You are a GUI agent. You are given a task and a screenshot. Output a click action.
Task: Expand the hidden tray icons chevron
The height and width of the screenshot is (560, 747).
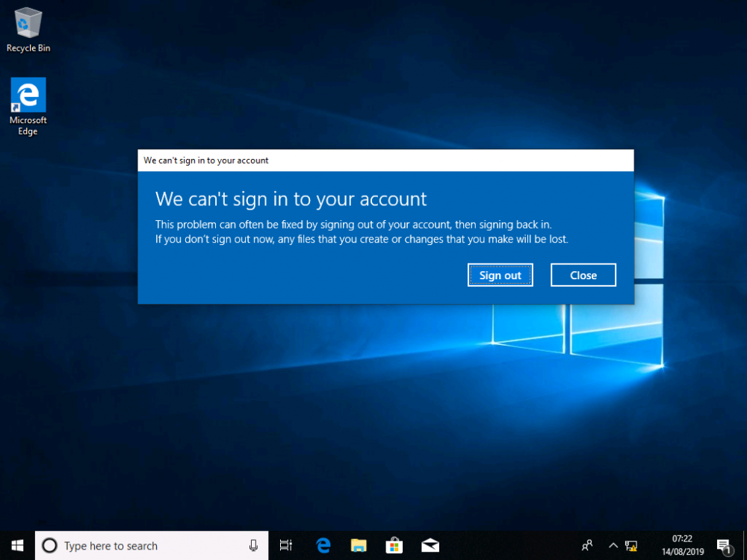click(x=613, y=546)
